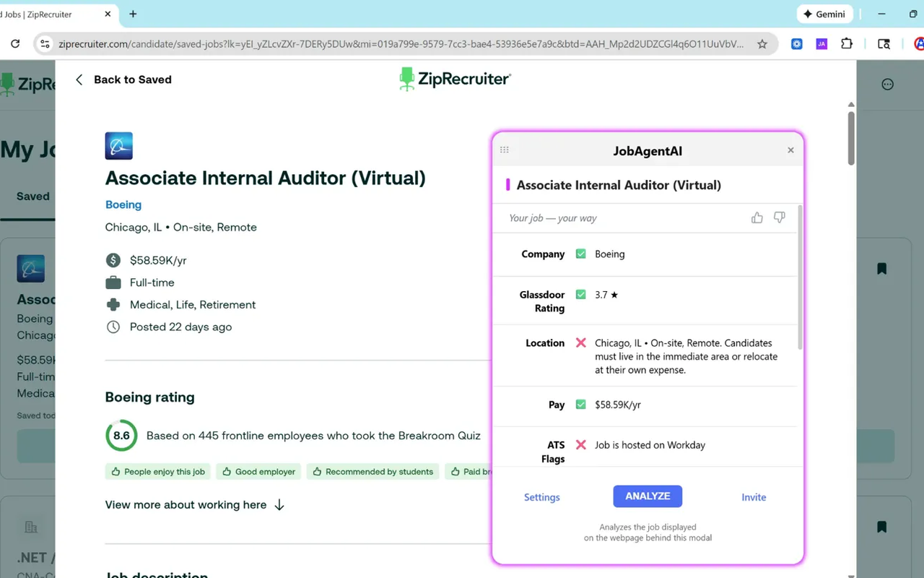
Task: Click 'Medical, Life, Retirement' benefits text
Action: 193,305
